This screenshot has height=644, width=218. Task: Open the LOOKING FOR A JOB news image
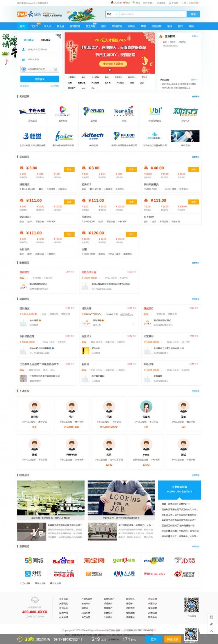coord(121,498)
